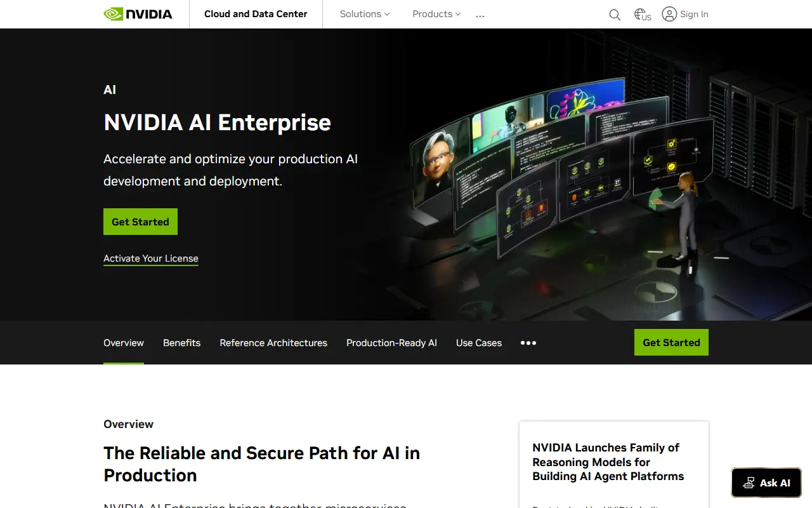Image resolution: width=812 pixels, height=508 pixels.
Task: Click the 'The Reliable and Secure Path' heading
Action: coord(261,464)
